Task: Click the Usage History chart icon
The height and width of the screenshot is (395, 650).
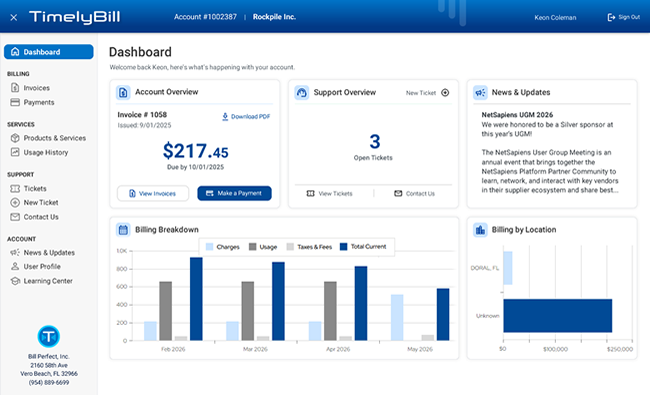Action: (x=15, y=152)
